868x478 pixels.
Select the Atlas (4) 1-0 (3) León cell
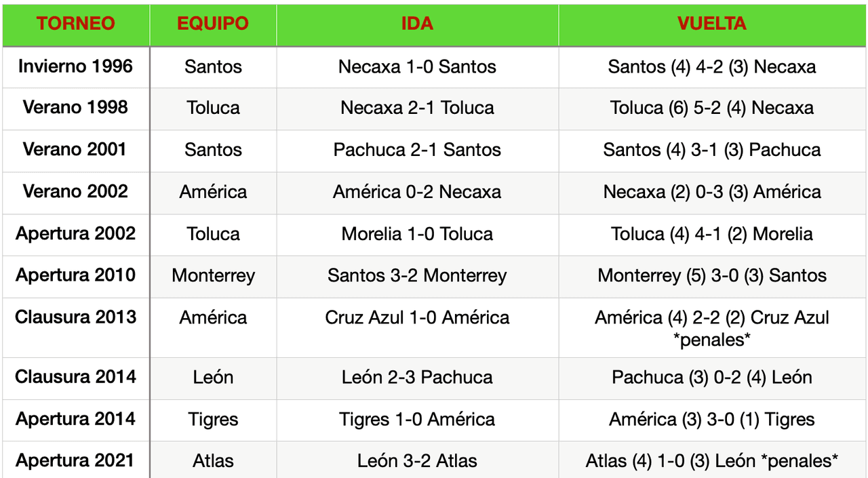coord(712,461)
